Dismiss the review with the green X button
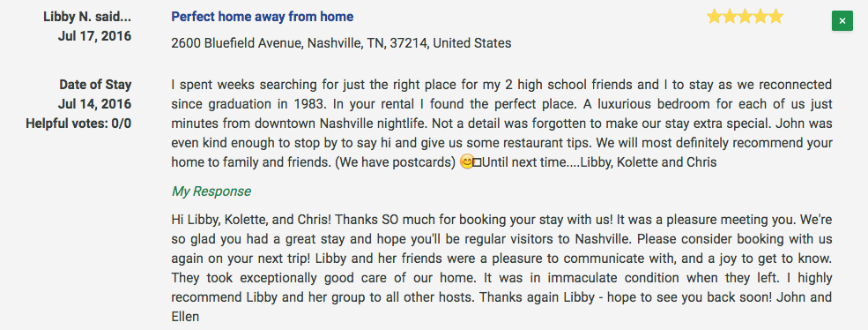Viewport: 868px width, 330px height. [x=842, y=21]
